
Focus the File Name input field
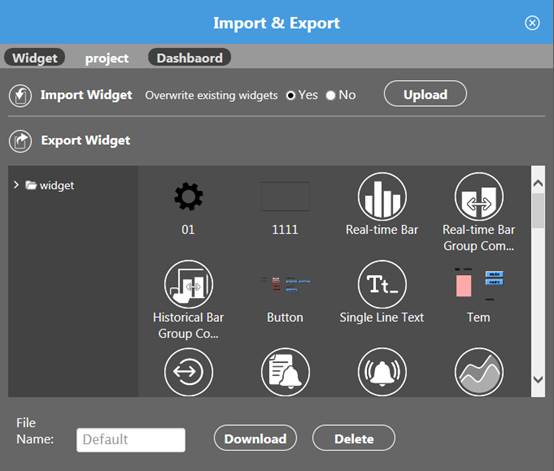click(x=131, y=440)
